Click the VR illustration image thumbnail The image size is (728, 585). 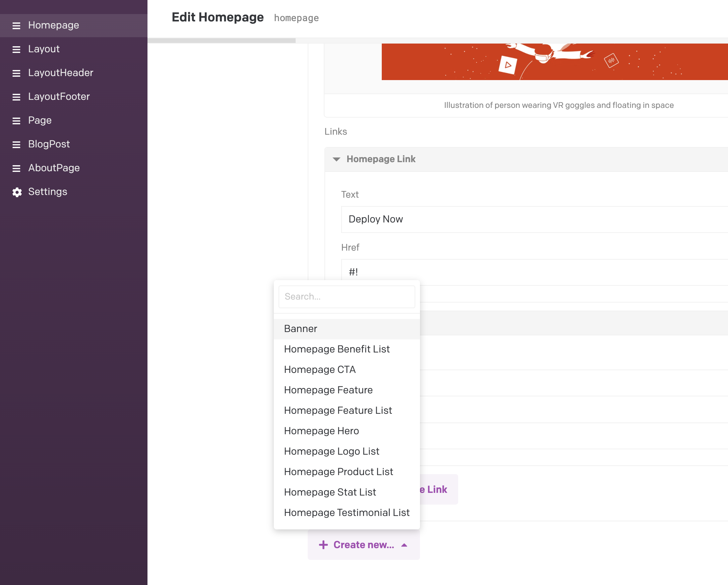554,62
